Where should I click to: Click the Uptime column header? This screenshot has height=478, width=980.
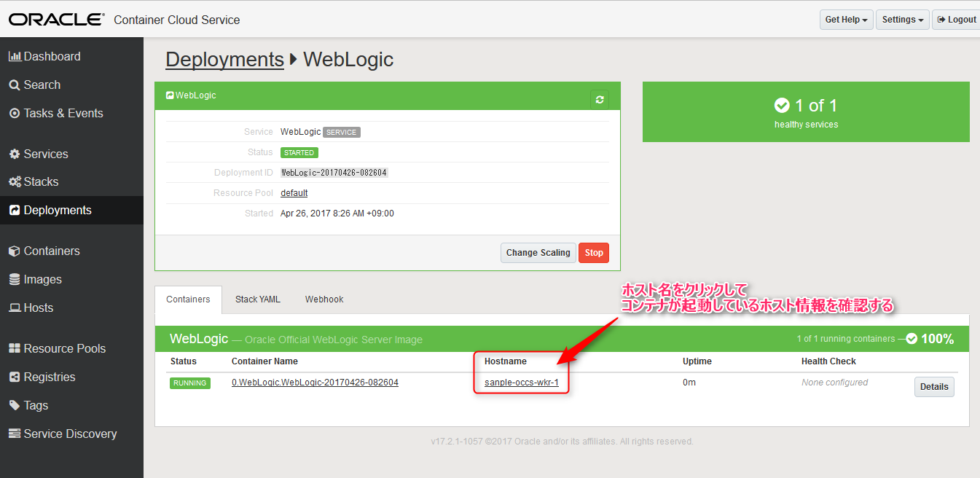click(697, 361)
